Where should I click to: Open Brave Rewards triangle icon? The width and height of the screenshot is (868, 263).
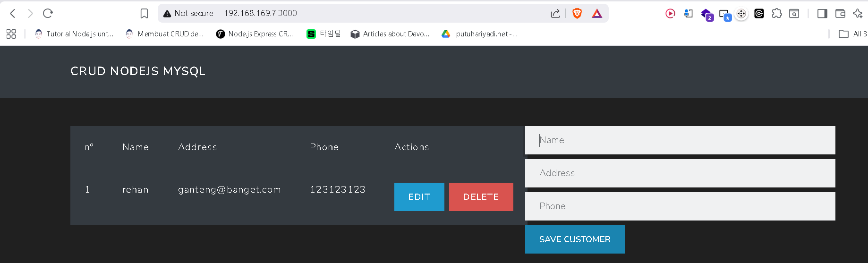pos(597,14)
